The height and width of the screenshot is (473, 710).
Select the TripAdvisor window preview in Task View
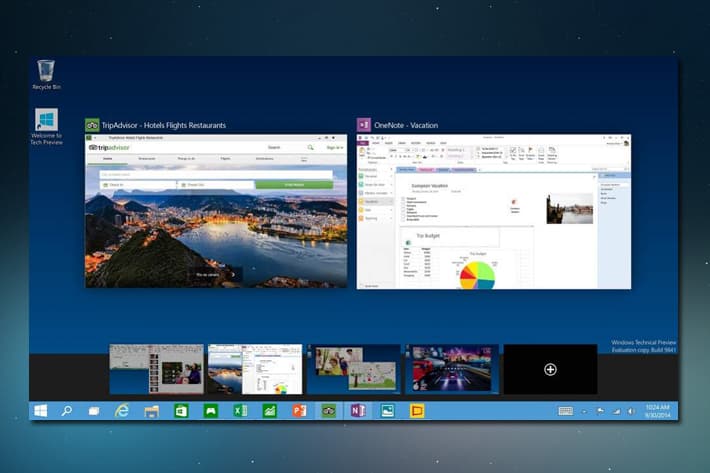(216, 211)
